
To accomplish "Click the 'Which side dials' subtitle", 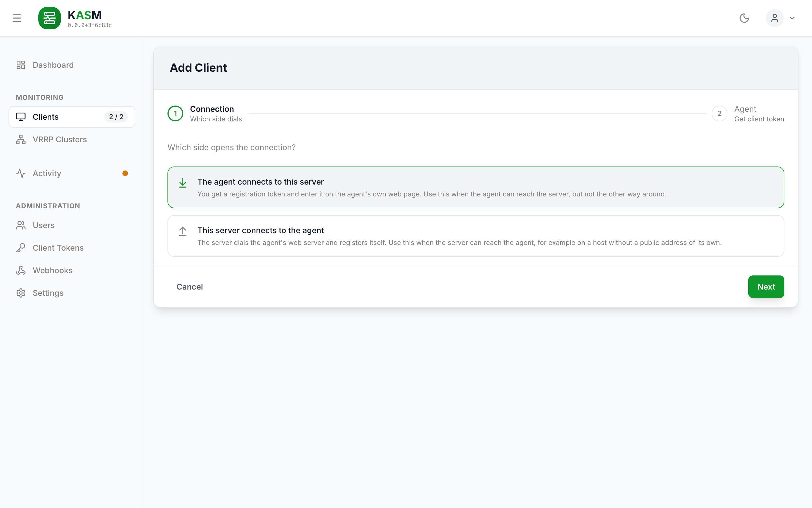I will tap(216, 119).
